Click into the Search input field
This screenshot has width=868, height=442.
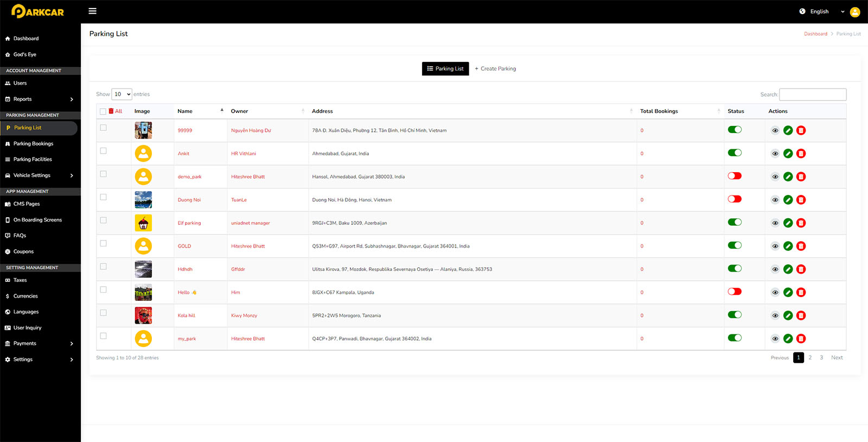813,94
